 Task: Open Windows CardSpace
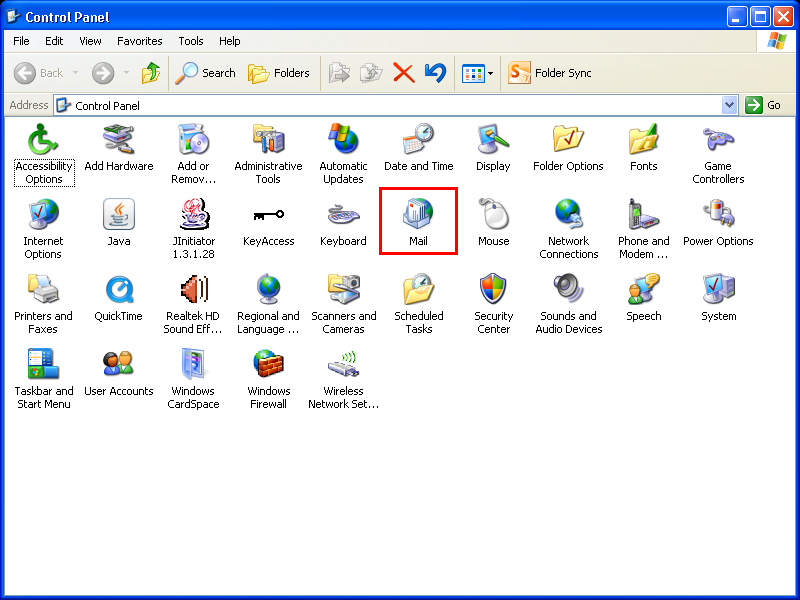[193, 380]
